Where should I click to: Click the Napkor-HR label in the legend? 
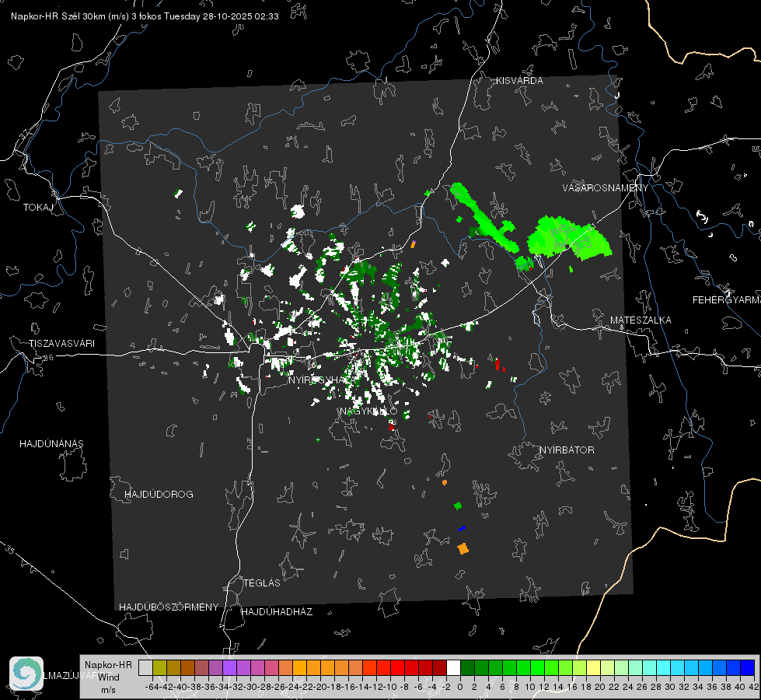coord(108,665)
